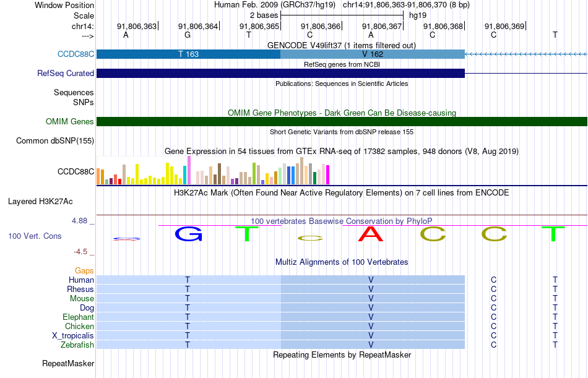
Task: Click the GENCODE V49lift37 track title
Action: pos(342,45)
